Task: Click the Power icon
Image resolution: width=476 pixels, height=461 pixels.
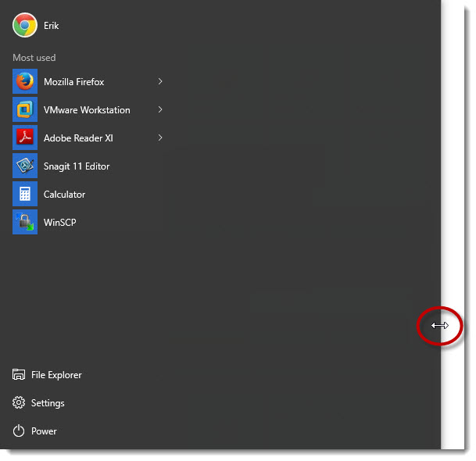Action: tap(19, 431)
